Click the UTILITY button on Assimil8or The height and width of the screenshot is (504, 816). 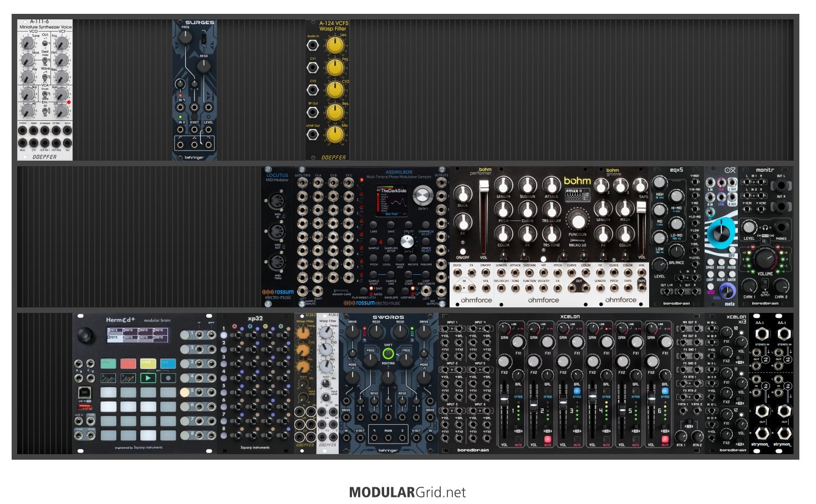[x=409, y=224]
